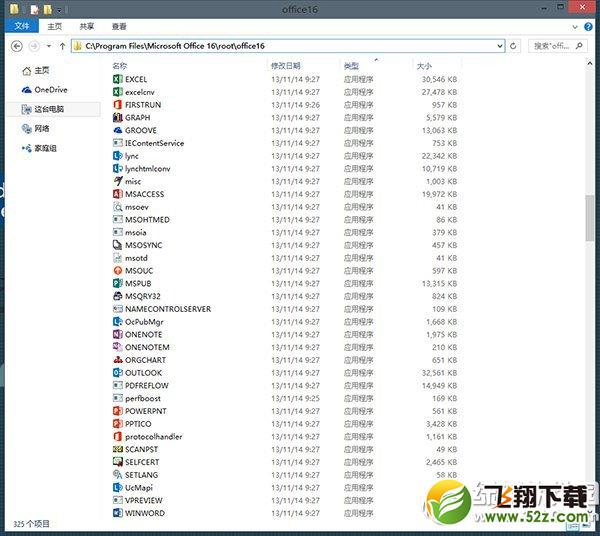Select the protocolhandler file name
Screen dimensions: 600x536
click(153, 437)
